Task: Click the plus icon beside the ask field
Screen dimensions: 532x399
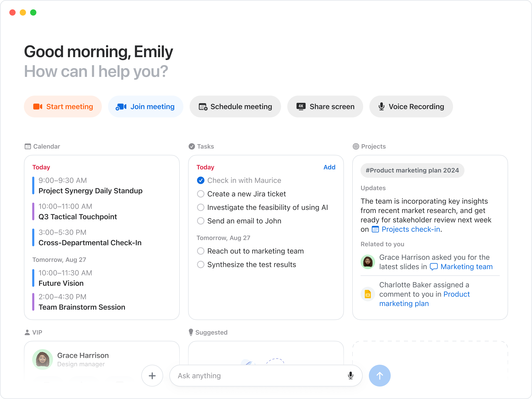Action: (x=152, y=375)
